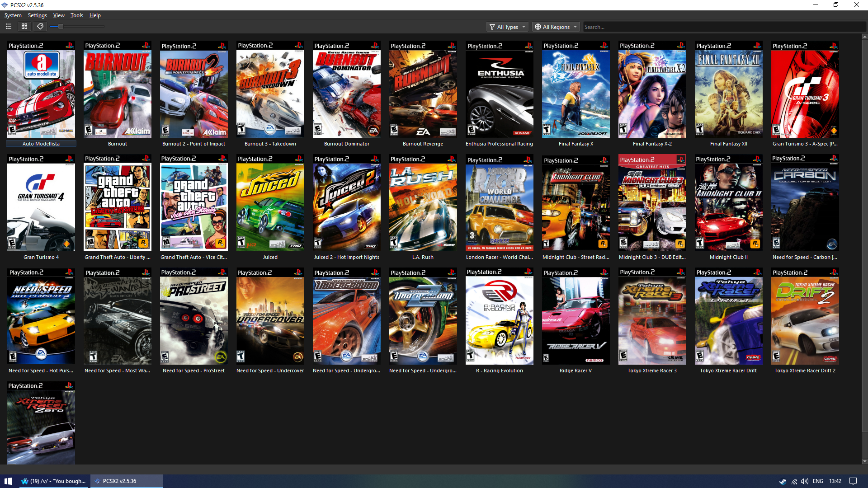Select Need for Speed Hot Pursuit 2 cover
Screen dimensions: 868x488
pos(41,316)
